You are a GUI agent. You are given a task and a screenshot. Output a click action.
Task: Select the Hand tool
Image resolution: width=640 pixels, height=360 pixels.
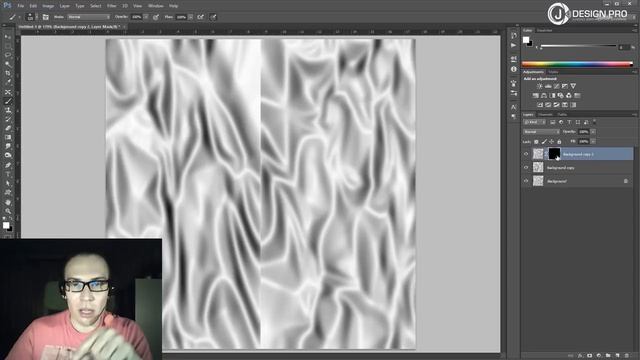(x=8, y=202)
